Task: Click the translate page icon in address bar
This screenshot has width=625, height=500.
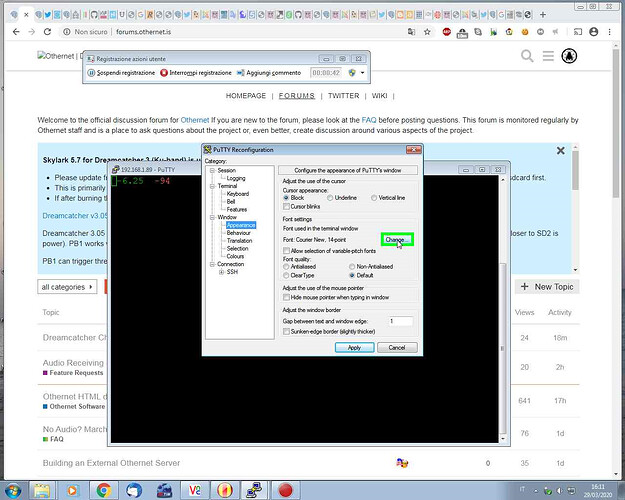Action: point(411,31)
